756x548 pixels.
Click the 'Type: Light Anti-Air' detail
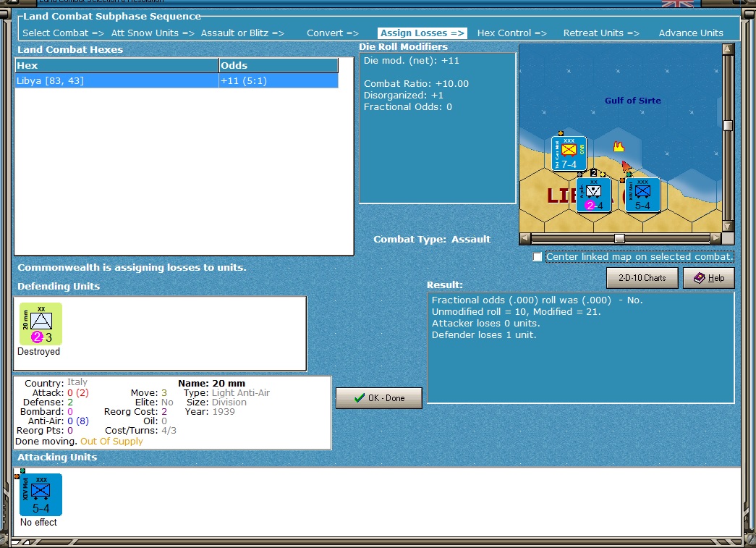226,392
